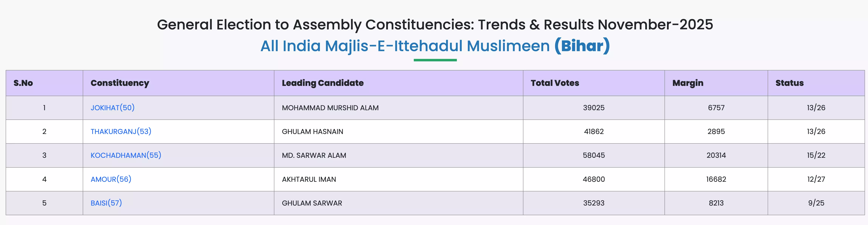Click candidate name GHULAM HASNAIN
This screenshot has width=868, height=225.
312,131
